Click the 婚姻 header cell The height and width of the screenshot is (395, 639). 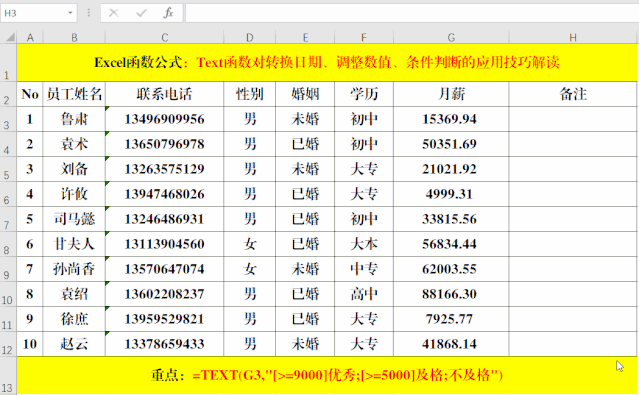point(305,94)
